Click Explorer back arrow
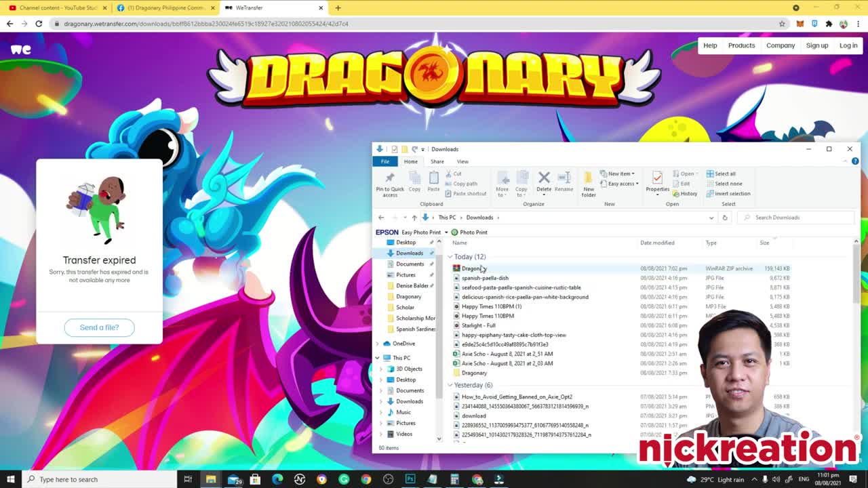The height and width of the screenshot is (488, 868). pyautogui.click(x=381, y=218)
